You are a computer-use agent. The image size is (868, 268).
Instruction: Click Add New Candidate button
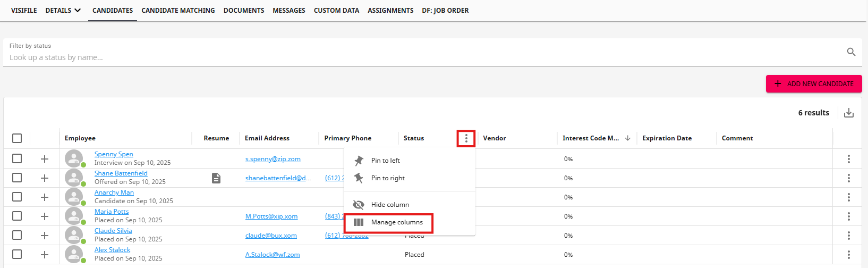pyautogui.click(x=814, y=83)
